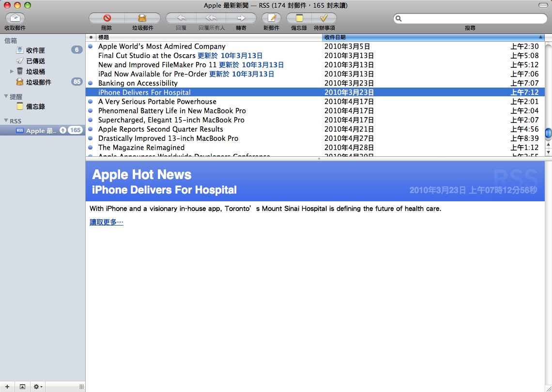Select the 刪除 toolbar icon
Image resolution: width=552 pixels, height=392 pixels.
(106, 18)
